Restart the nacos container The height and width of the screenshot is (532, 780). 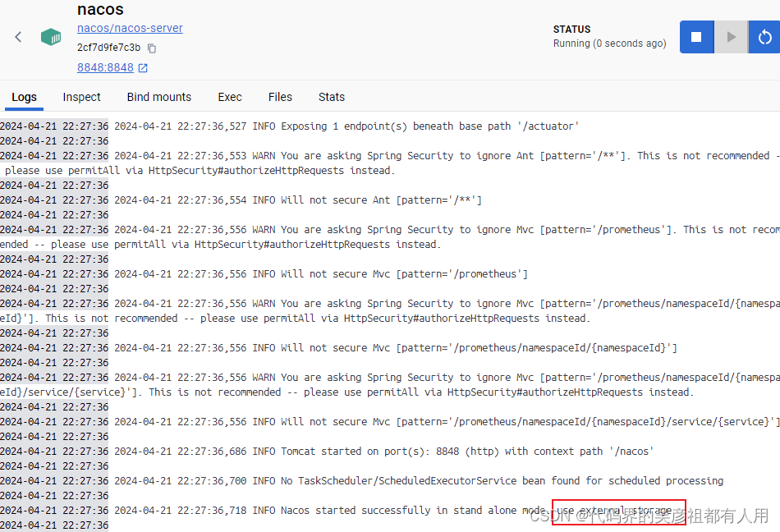click(x=764, y=37)
